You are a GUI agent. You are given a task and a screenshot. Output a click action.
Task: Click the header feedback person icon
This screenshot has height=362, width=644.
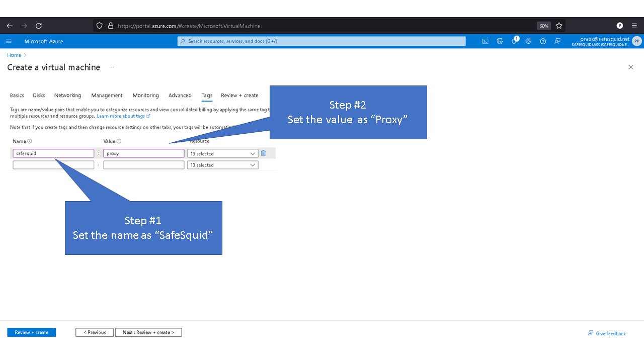click(557, 41)
